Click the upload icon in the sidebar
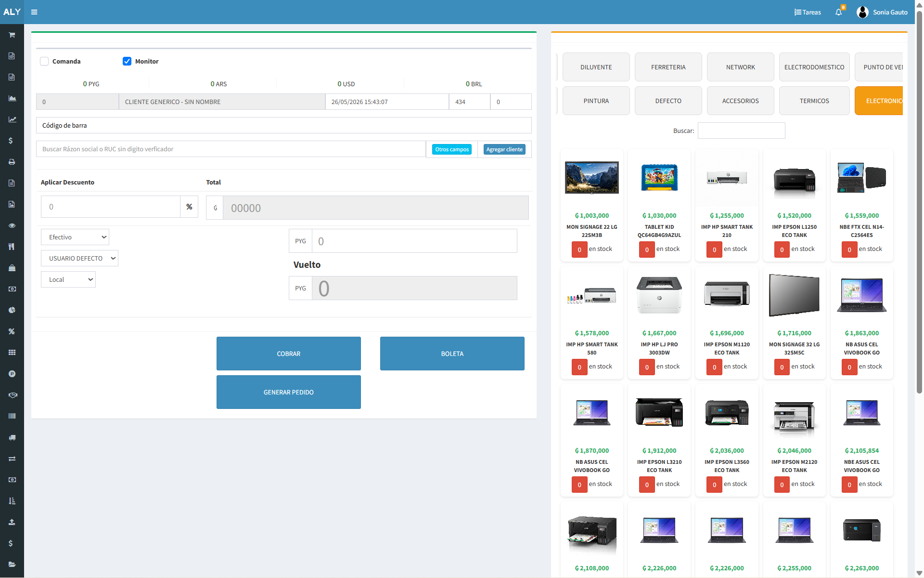The width and height of the screenshot is (924, 578). [x=12, y=522]
